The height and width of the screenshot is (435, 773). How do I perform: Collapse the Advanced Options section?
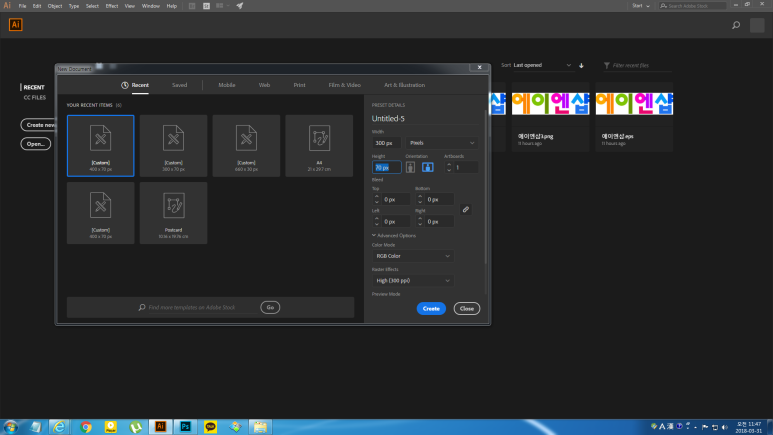click(x=394, y=235)
